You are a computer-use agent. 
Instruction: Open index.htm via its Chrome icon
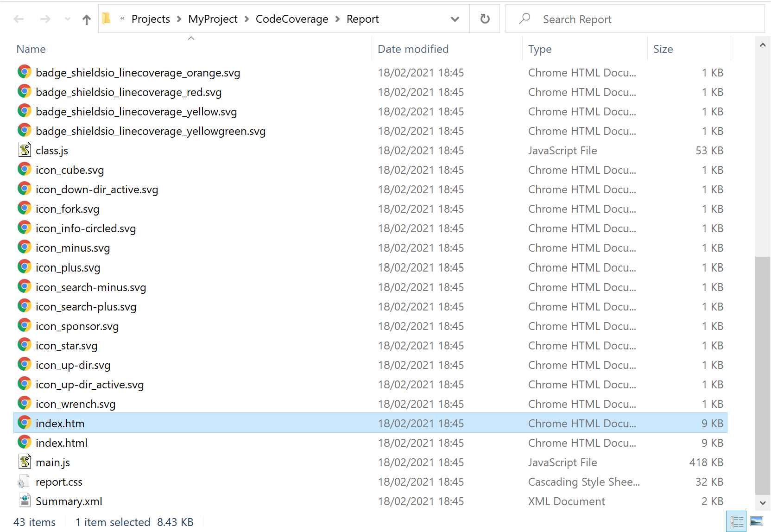pos(25,422)
